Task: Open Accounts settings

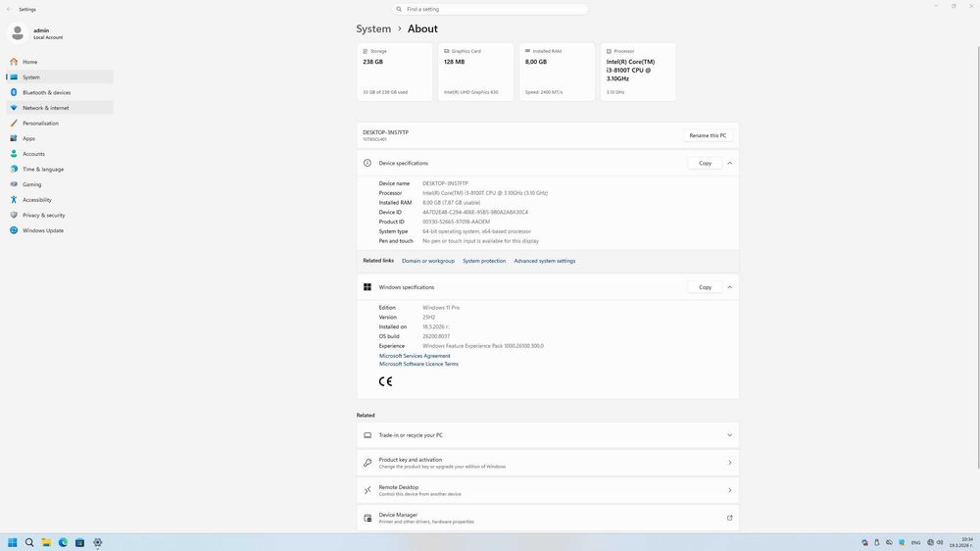Action: tap(60, 154)
